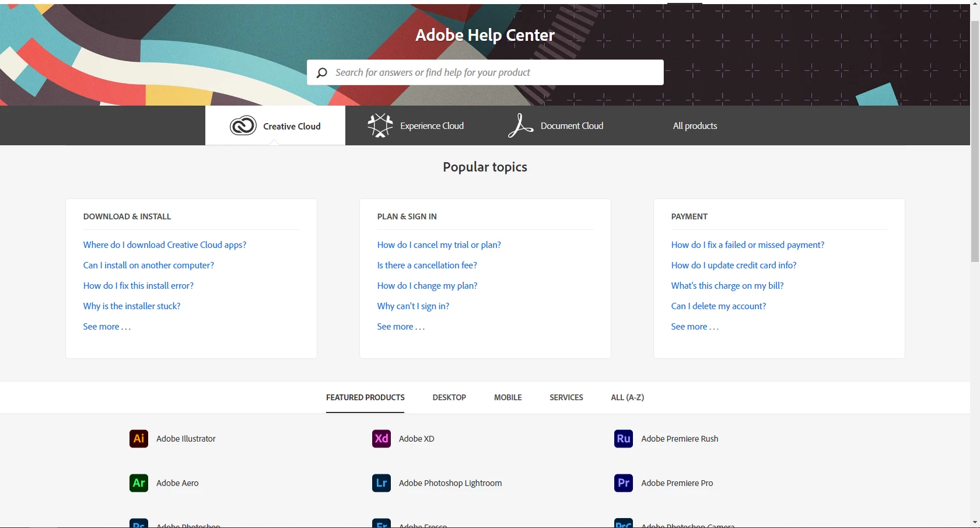The image size is (980, 528).
Task: Select the Mobile products tab
Action: tap(508, 397)
